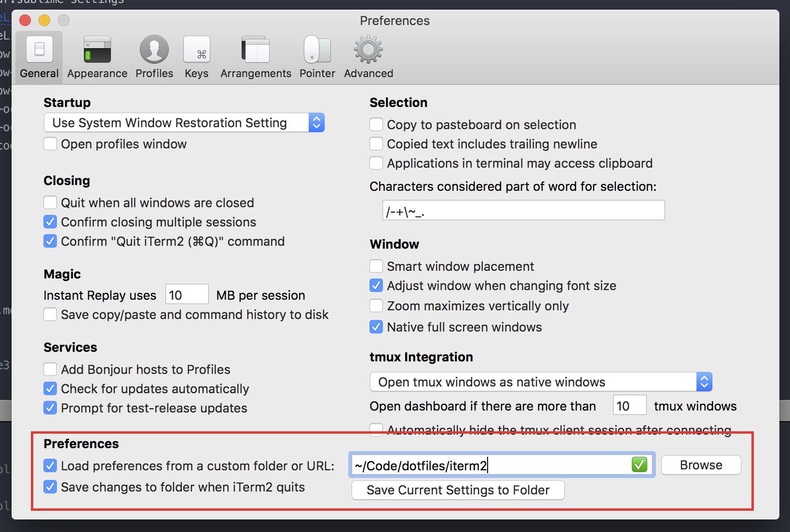This screenshot has height=532, width=790.
Task: Minimize the Preferences window with yellow button
Action: point(44,20)
